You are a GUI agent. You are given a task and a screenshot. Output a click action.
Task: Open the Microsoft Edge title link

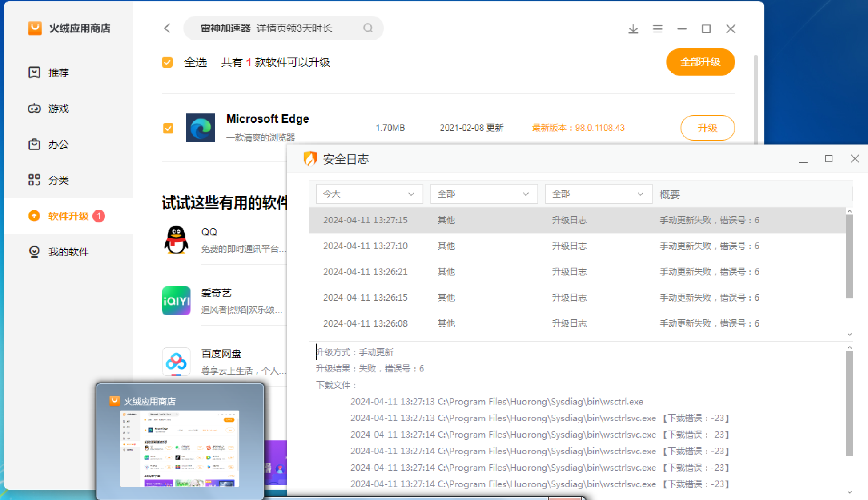pos(268,119)
